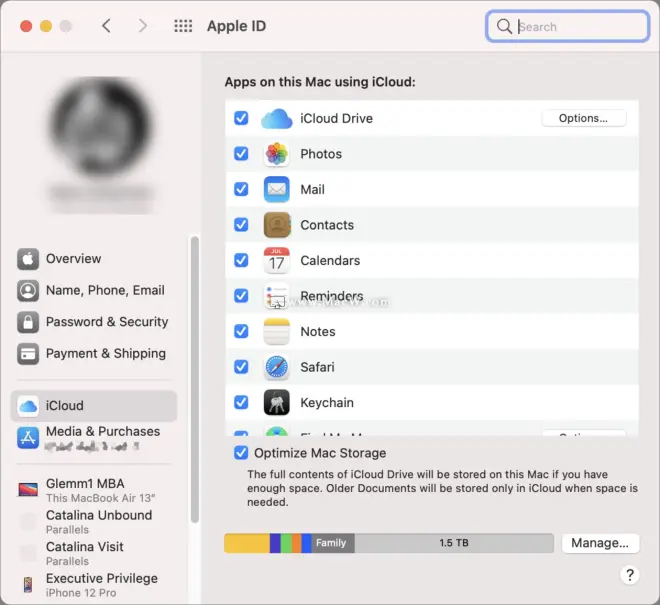The height and width of the screenshot is (605, 660).
Task: Click the person icon for Name, Phone, Email
Action: 28,291
